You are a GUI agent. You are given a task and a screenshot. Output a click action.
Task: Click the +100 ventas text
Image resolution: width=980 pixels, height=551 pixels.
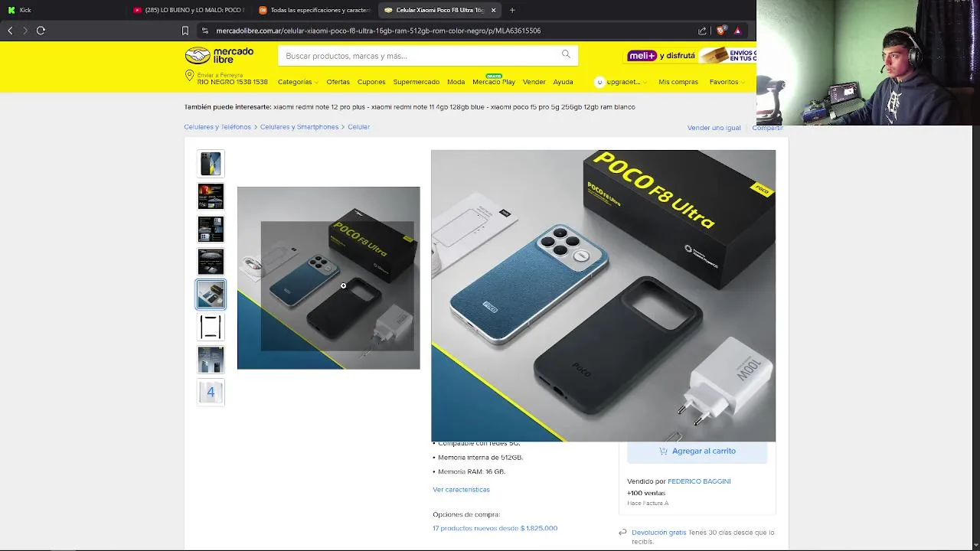646,494
